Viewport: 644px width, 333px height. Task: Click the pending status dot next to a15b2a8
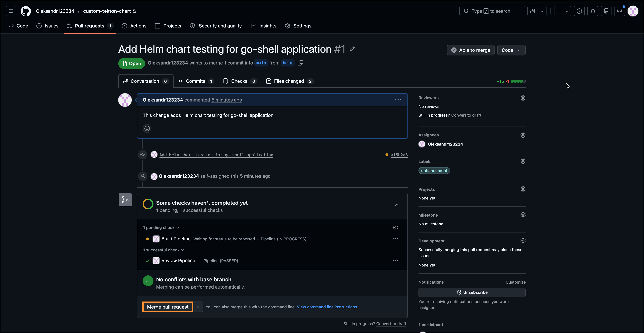coord(387,155)
